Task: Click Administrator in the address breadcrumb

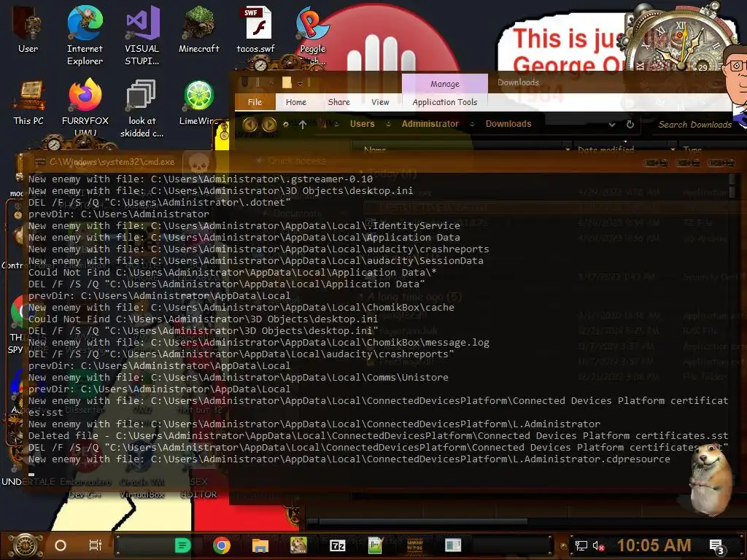Action: point(430,124)
